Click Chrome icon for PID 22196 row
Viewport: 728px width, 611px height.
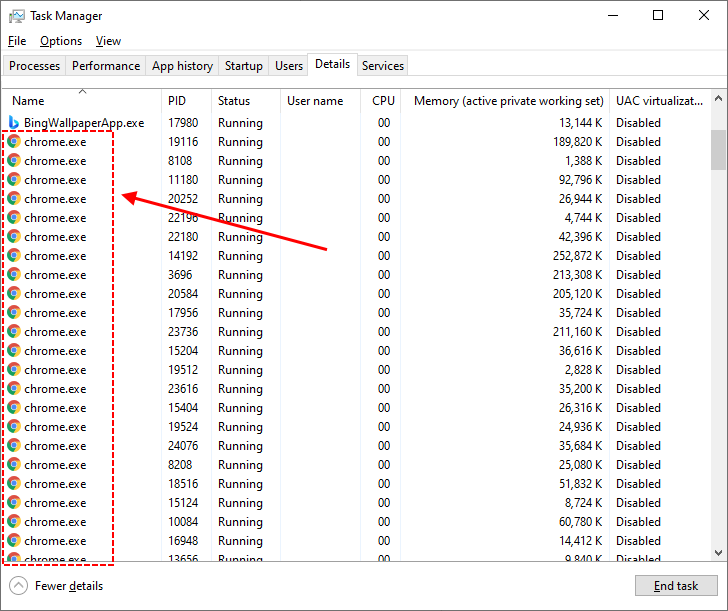tap(14, 218)
